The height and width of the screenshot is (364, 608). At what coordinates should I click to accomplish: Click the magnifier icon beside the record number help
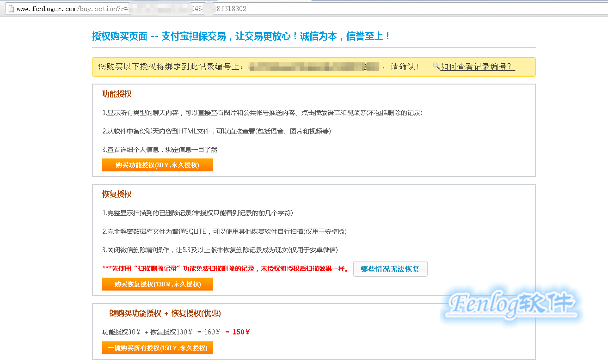pos(436,66)
